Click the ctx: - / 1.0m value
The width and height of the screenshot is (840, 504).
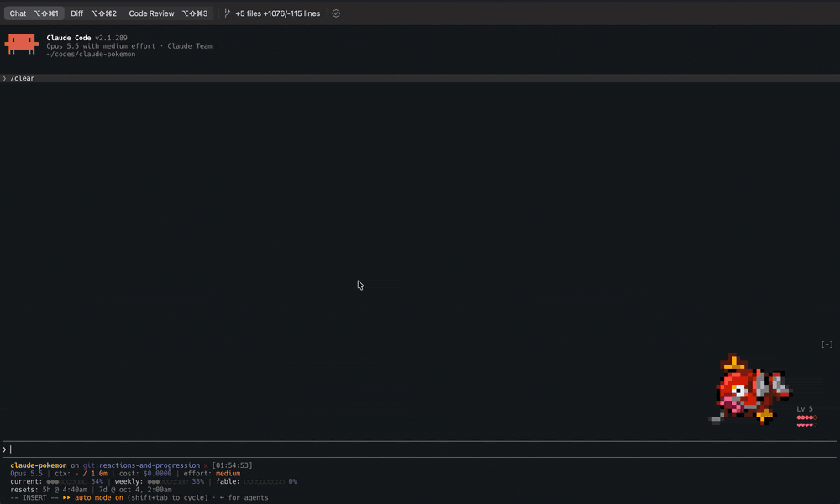tap(81, 474)
